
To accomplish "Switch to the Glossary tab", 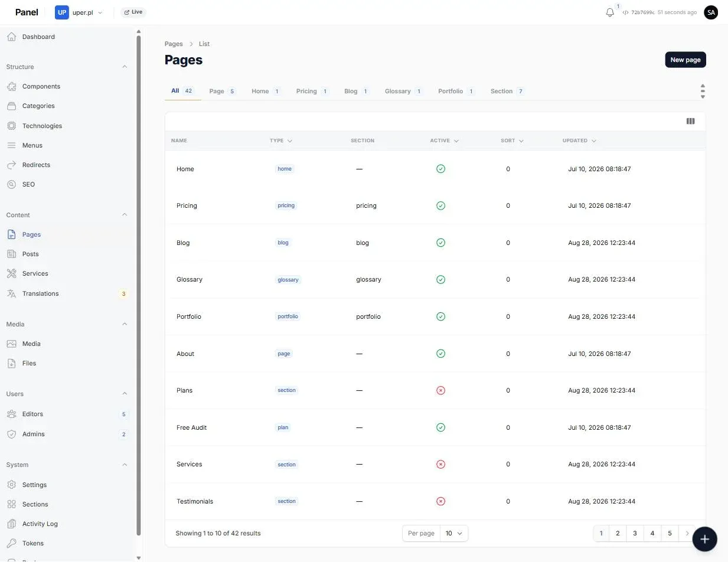I will tap(403, 91).
